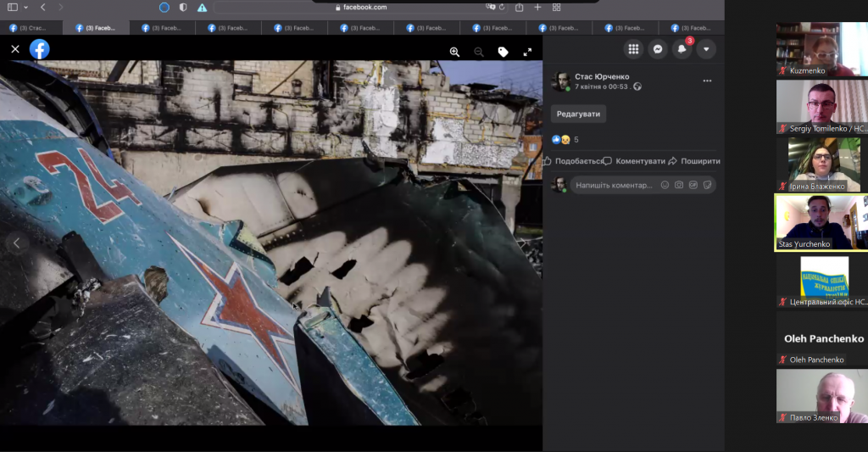Click the aircraft wreckage photo
This screenshot has width=868, height=452.
tap(271, 243)
